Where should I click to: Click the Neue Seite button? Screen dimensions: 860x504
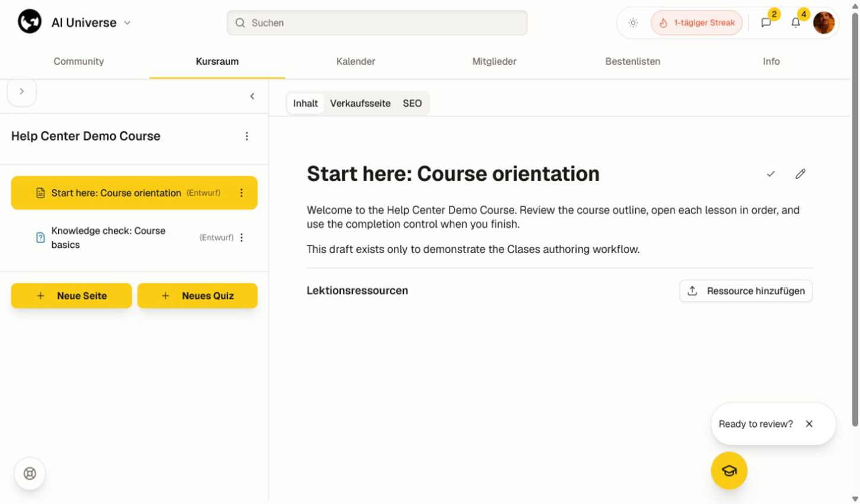click(71, 296)
